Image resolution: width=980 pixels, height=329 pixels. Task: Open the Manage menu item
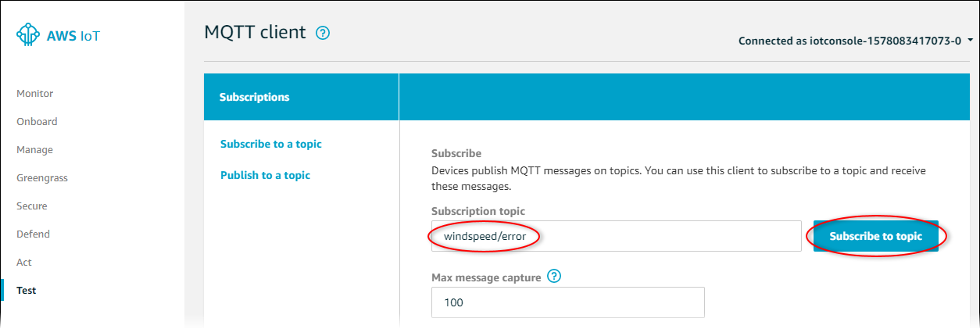[35, 150]
